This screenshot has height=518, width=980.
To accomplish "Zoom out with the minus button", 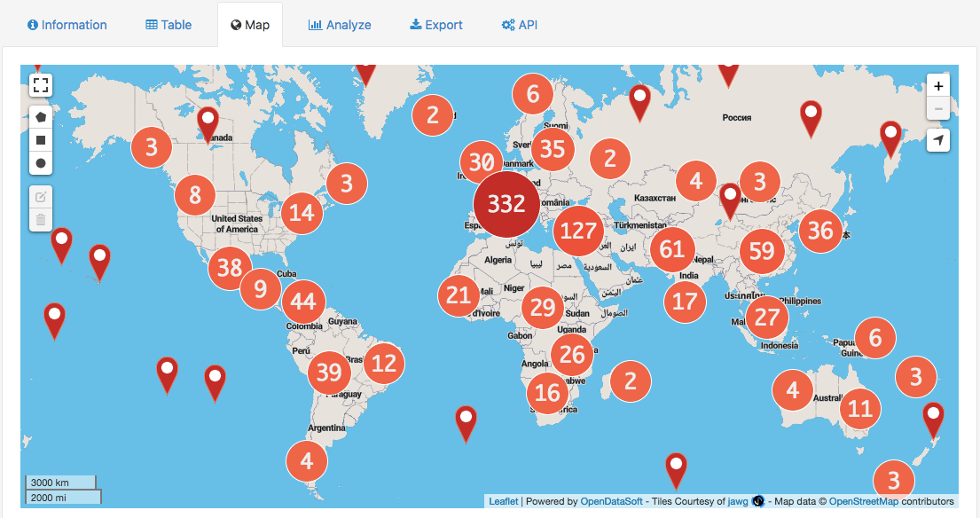I will click(x=938, y=109).
